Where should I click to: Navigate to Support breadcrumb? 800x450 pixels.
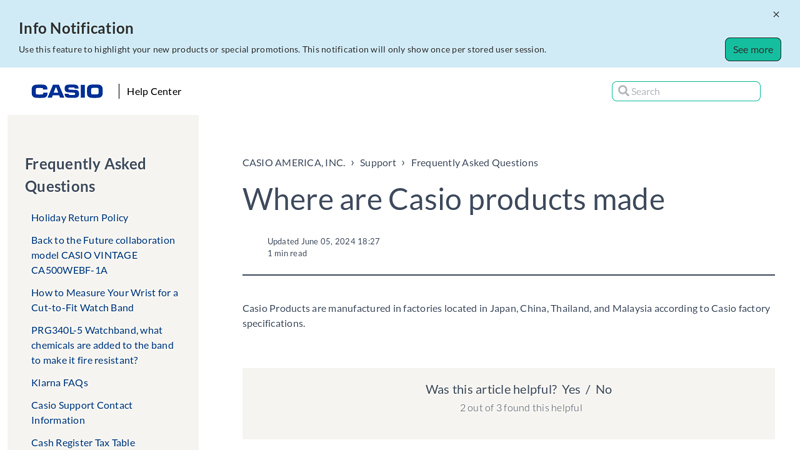click(x=378, y=163)
